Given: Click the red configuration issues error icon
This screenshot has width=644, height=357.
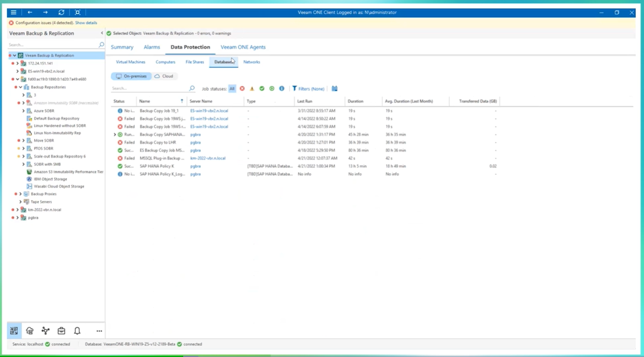Looking at the screenshot, I should [x=11, y=23].
